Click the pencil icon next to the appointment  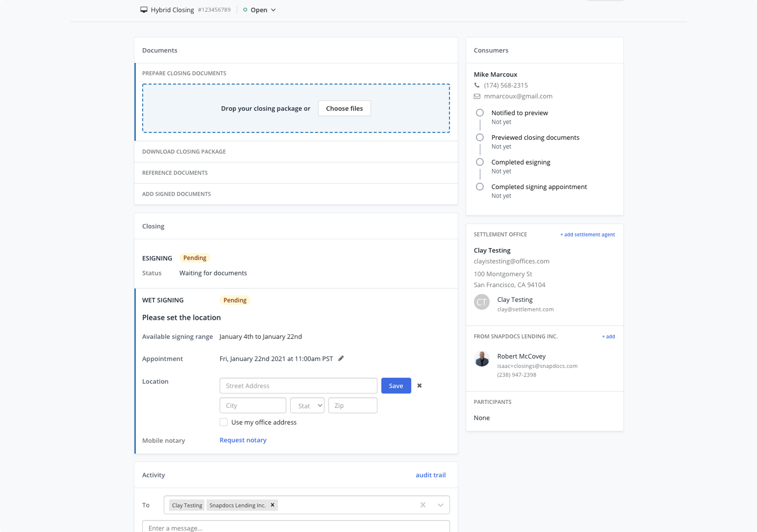point(341,358)
